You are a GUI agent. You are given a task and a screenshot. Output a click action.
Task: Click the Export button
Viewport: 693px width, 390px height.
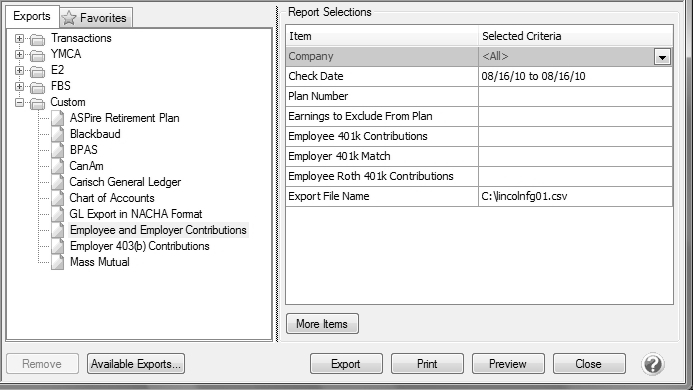346,363
